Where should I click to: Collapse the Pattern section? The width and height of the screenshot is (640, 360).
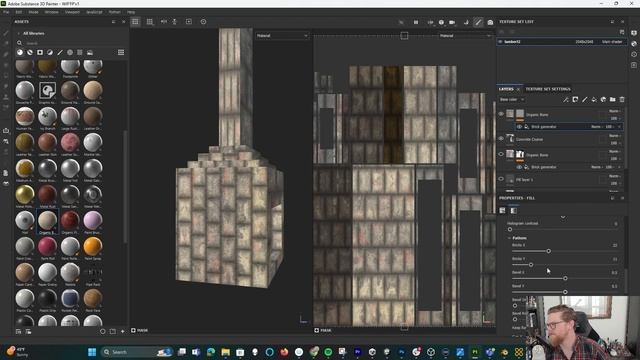509,238
